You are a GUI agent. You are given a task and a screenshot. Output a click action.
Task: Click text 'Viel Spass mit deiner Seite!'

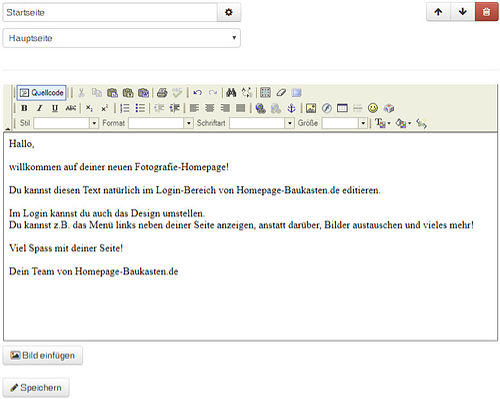pos(66,248)
